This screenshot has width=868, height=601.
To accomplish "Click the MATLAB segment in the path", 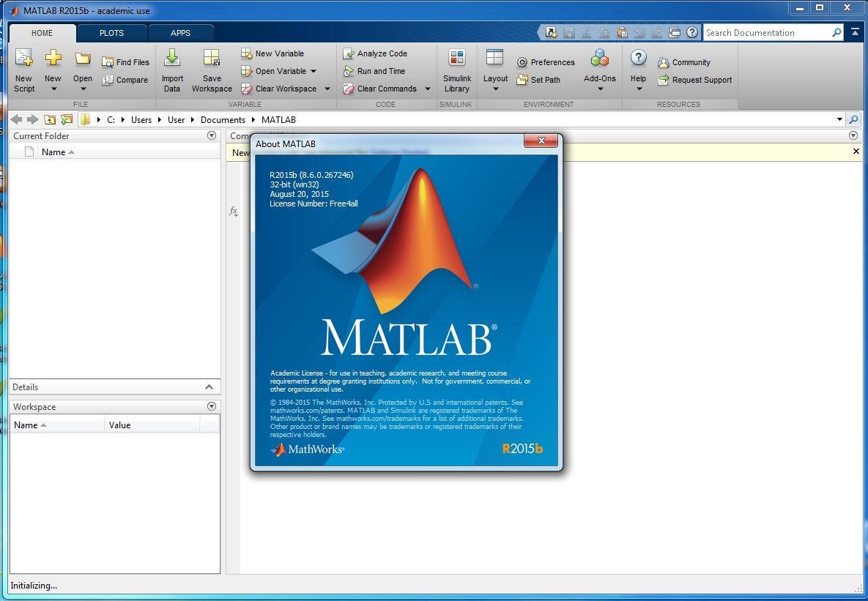I will pos(278,119).
